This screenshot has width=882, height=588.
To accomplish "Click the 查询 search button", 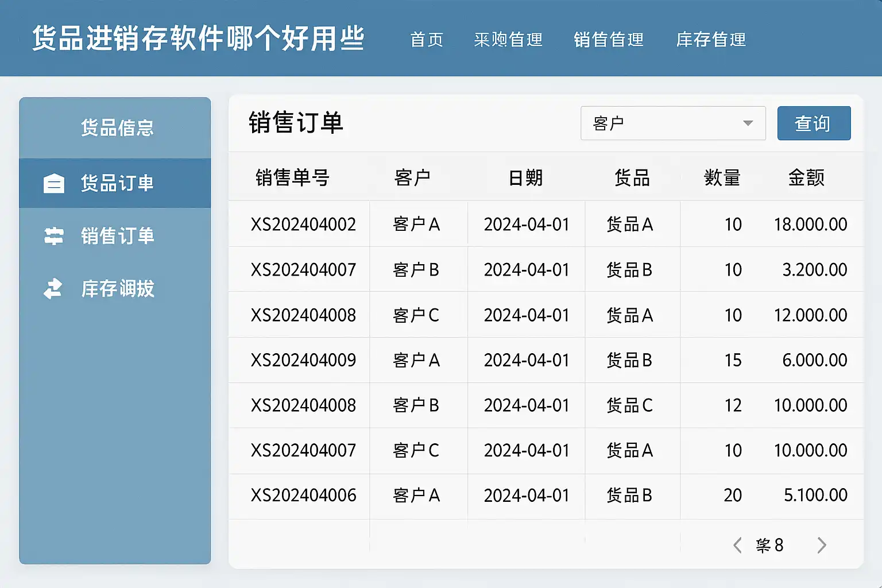I will click(814, 123).
